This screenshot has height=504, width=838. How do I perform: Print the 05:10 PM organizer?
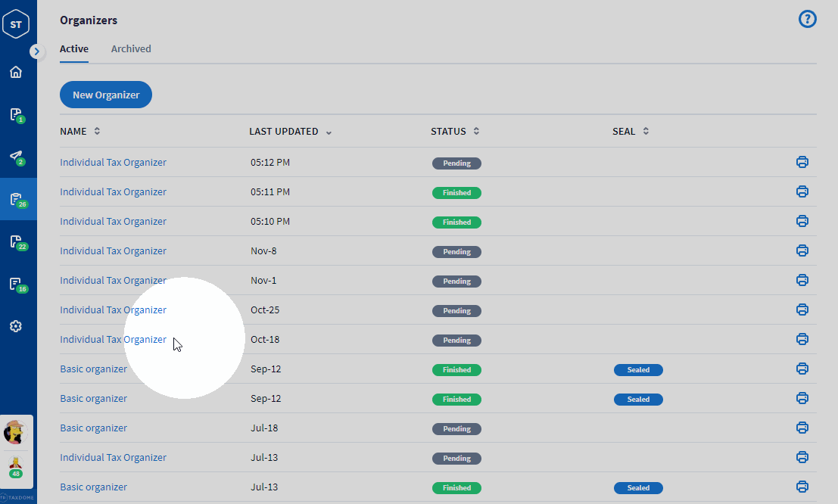(x=802, y=221)
